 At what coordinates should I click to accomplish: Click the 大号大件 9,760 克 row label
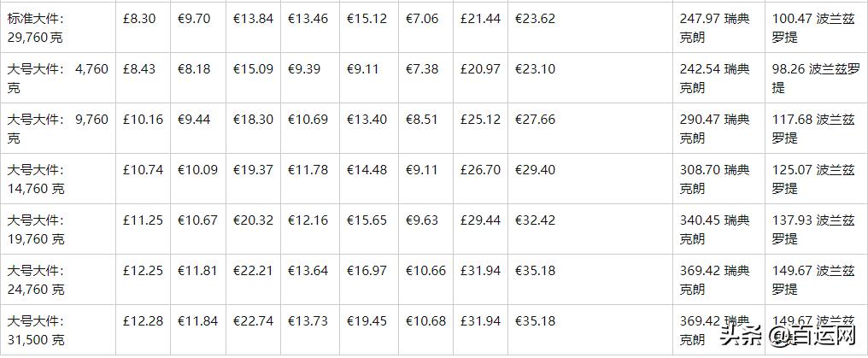pos(58,128)
